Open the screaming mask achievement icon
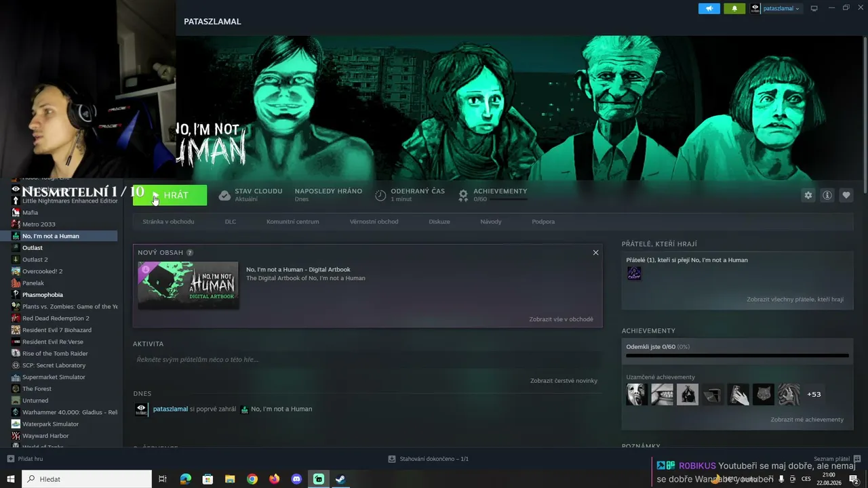The height and width of the screenshot is (488, 868). point(637,394)
